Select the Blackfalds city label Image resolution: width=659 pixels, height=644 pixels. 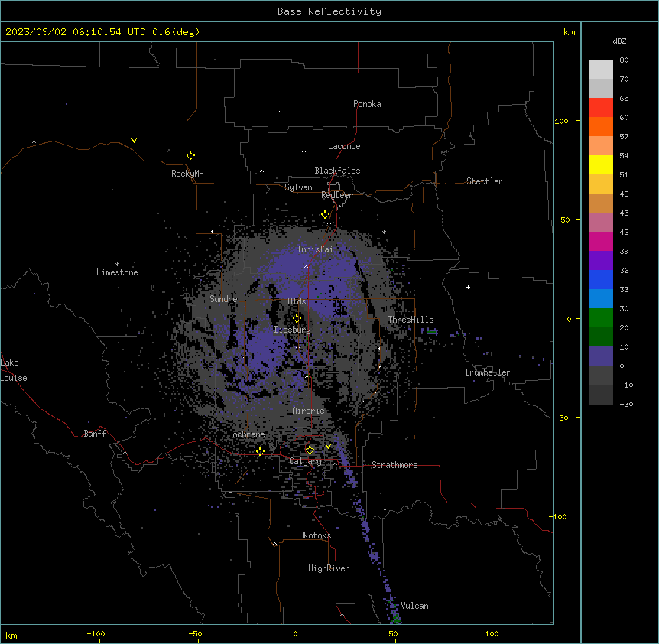(337, 171)
